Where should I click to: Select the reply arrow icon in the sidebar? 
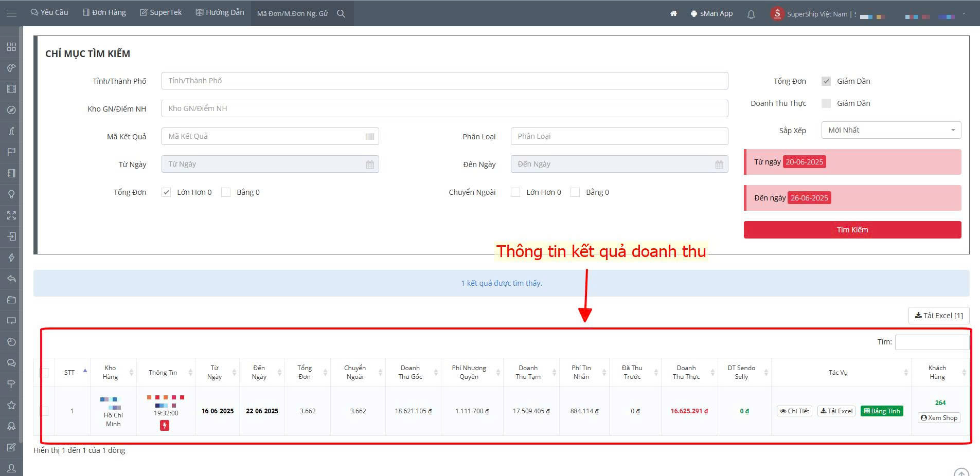[11, 279]
